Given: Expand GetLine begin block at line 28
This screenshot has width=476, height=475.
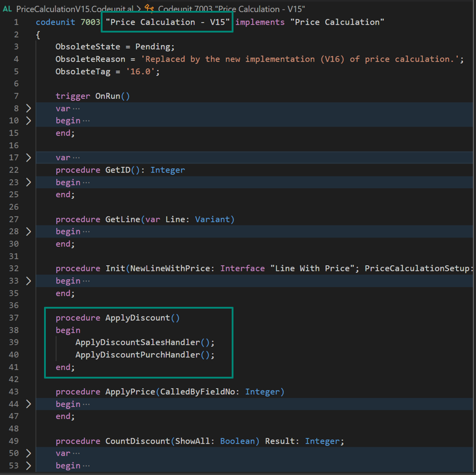Looking at the screenshot, I should coord(28,231).
